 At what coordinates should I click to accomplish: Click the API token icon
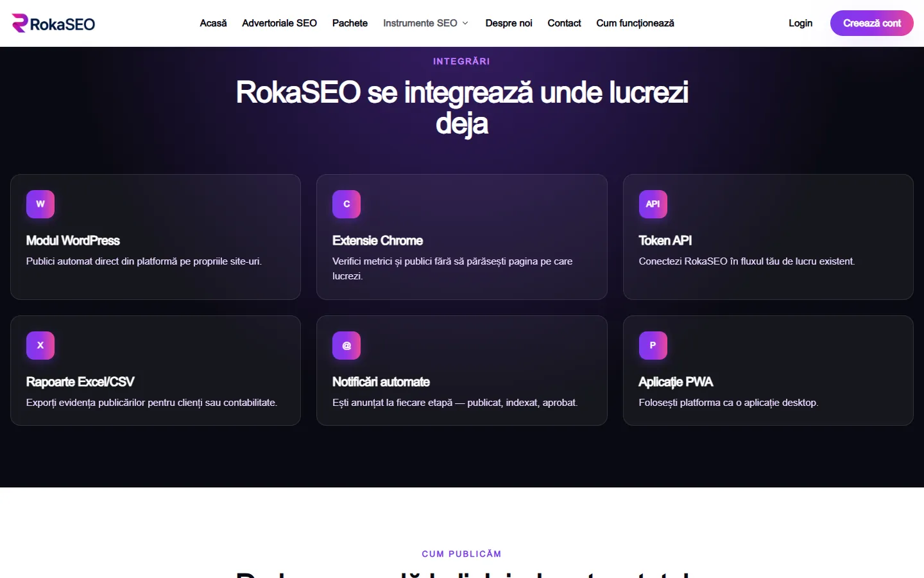[653, 204]
